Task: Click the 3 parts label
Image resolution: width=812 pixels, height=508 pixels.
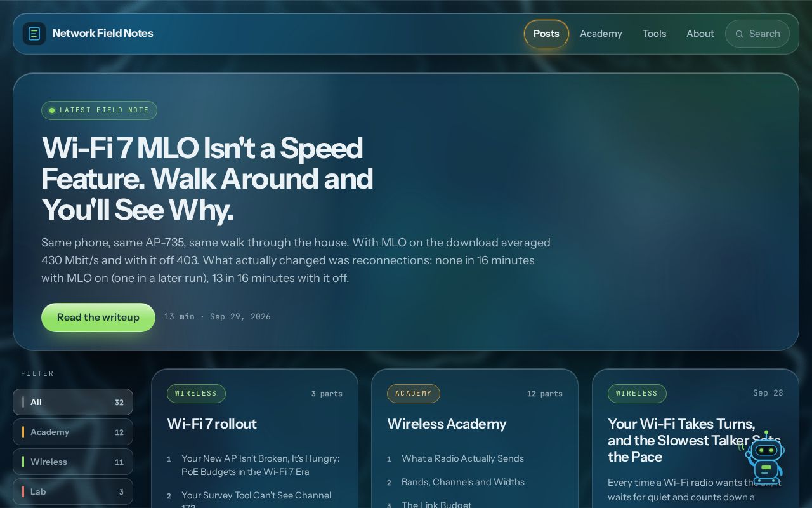Action: coord(327,394)
